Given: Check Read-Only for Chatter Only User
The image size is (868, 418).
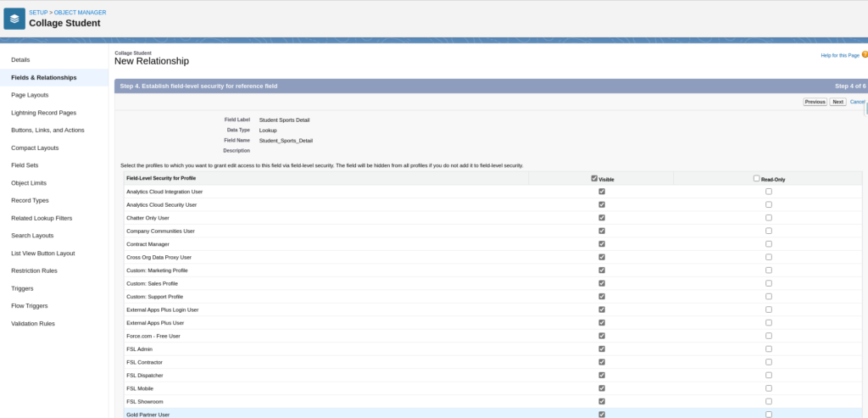Looking at the screenshot, I should [x=768, y=218].
